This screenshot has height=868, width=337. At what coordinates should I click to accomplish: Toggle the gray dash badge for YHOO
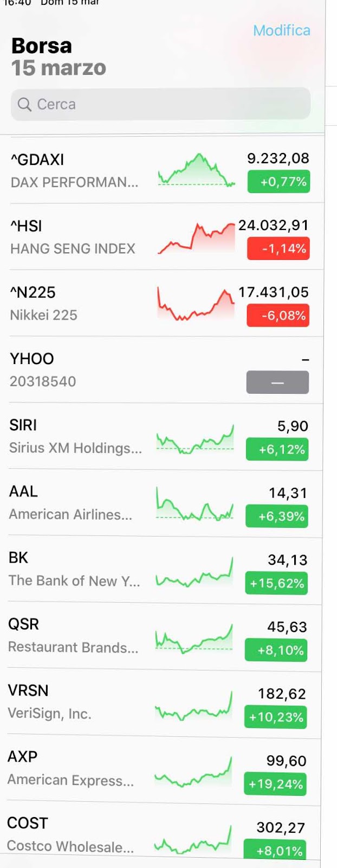click(277, 382)
